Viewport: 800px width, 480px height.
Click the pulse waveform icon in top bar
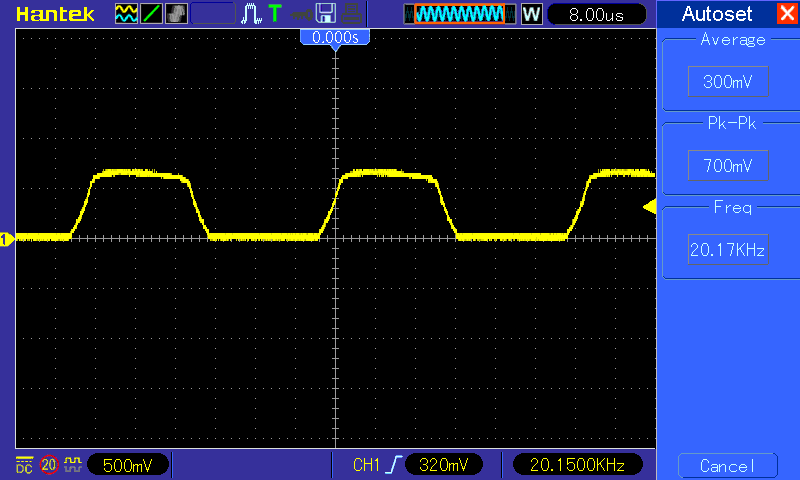(251, 14)
